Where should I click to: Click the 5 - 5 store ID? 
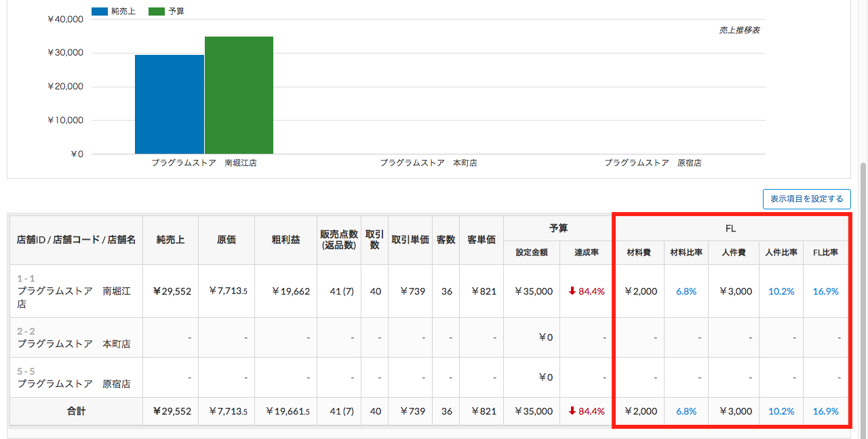tap(26, 371)
